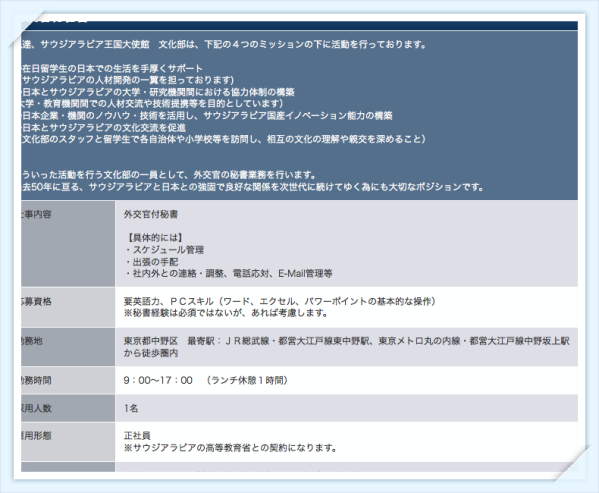This screenshot has width=599, height=493.
Task: Click the location text 東京都中野区 最寄駅
Action: [346, 341]
